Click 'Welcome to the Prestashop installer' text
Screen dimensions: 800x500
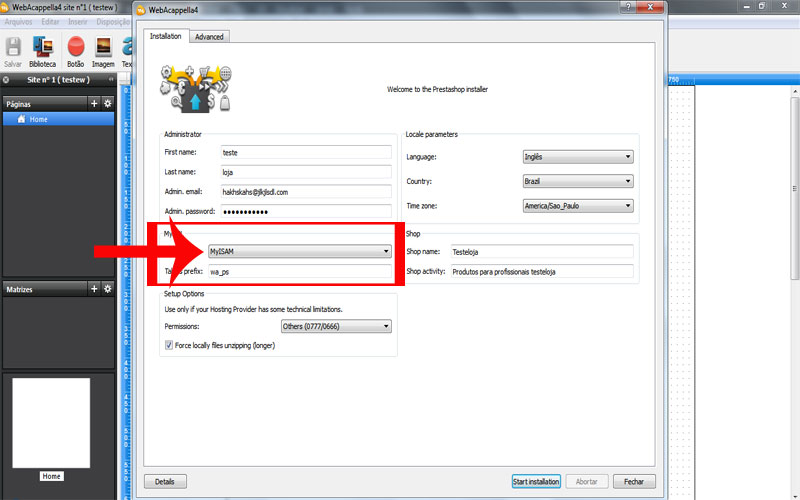(x=437, y=89)
